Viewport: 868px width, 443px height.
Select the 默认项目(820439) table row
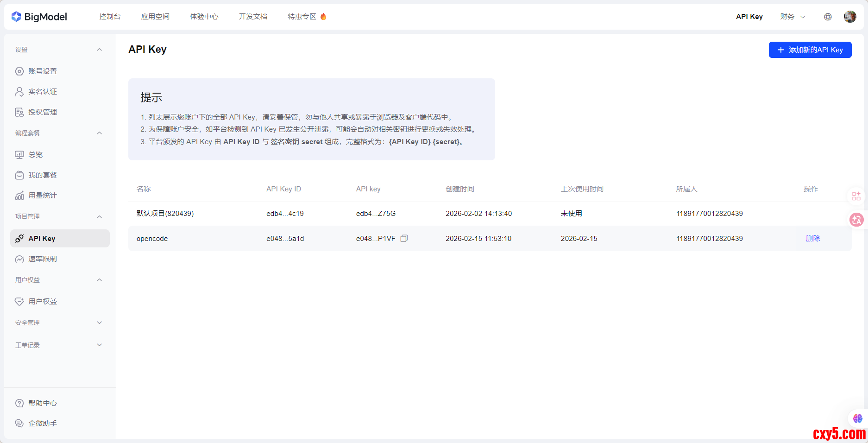[165, 214]
